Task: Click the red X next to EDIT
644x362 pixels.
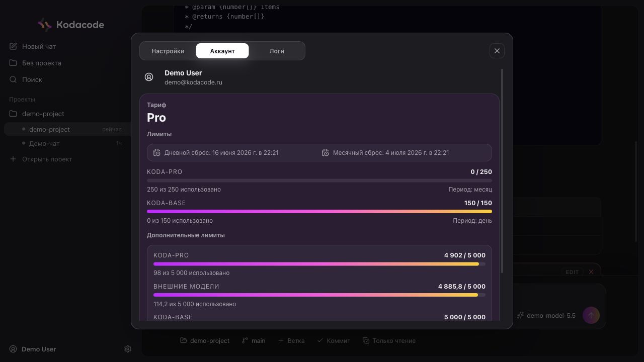Action: (x=591, y=272)
